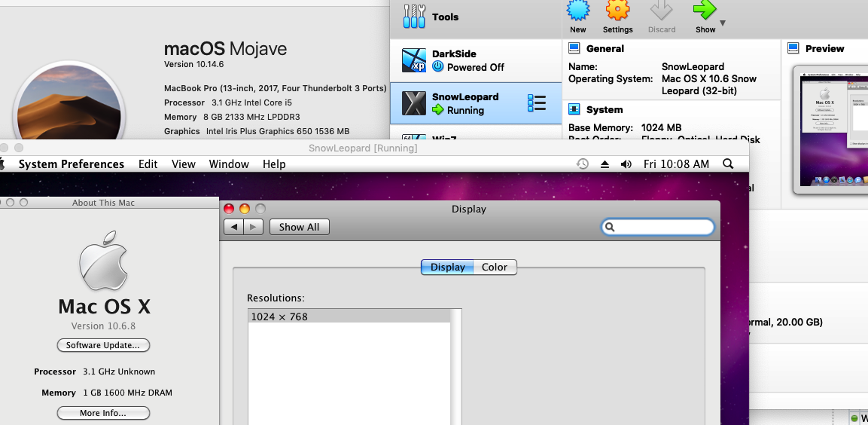The image size is (868, 425).
Task: Click the Resolutions list scrollbar
Action: click(455, 367)
